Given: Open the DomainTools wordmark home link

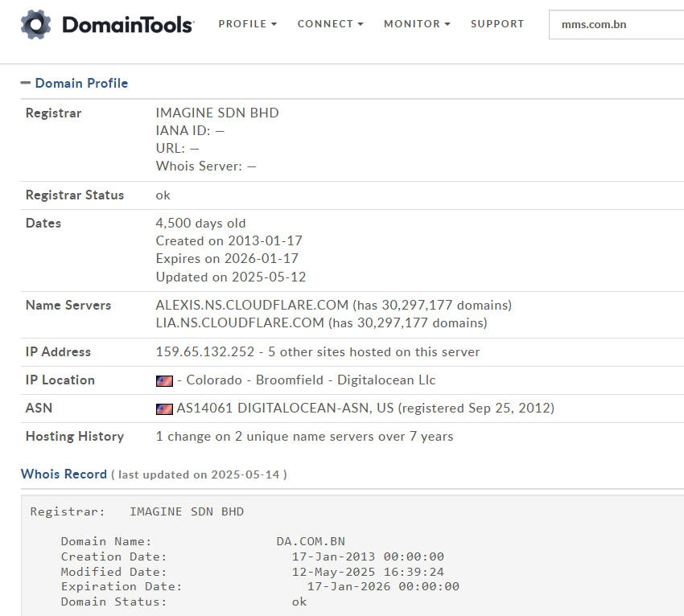Looking at the screenshot, I should tap(128, 25).
